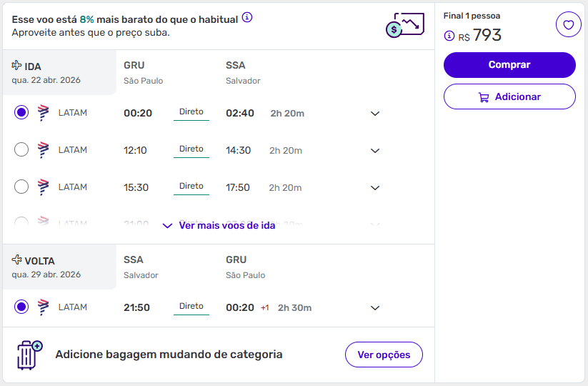Click the price-drop chart icon
The height and width of the screenshot is (386, 588).
(404, 25)
